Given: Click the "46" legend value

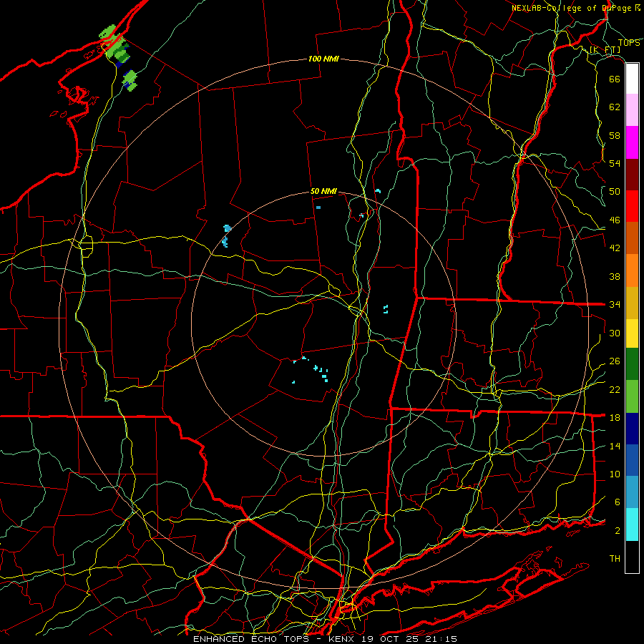Looking at the screenshot, I should (615, 220).
